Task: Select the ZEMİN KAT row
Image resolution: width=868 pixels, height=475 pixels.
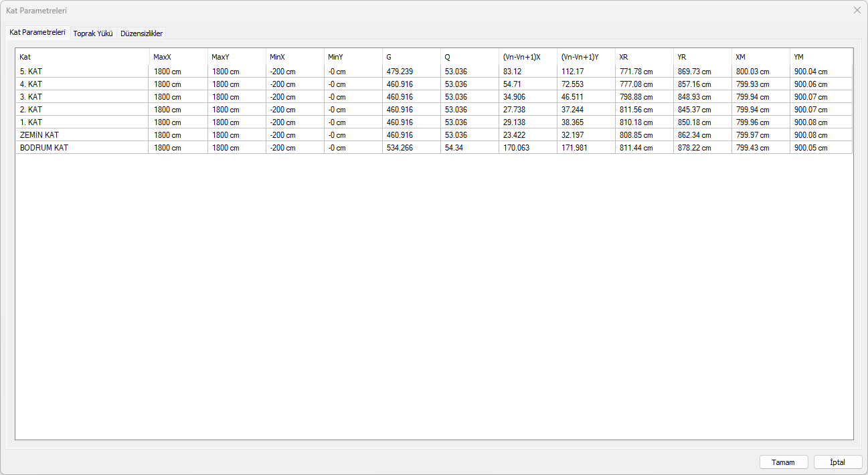Action: click(x=434, y=135)
